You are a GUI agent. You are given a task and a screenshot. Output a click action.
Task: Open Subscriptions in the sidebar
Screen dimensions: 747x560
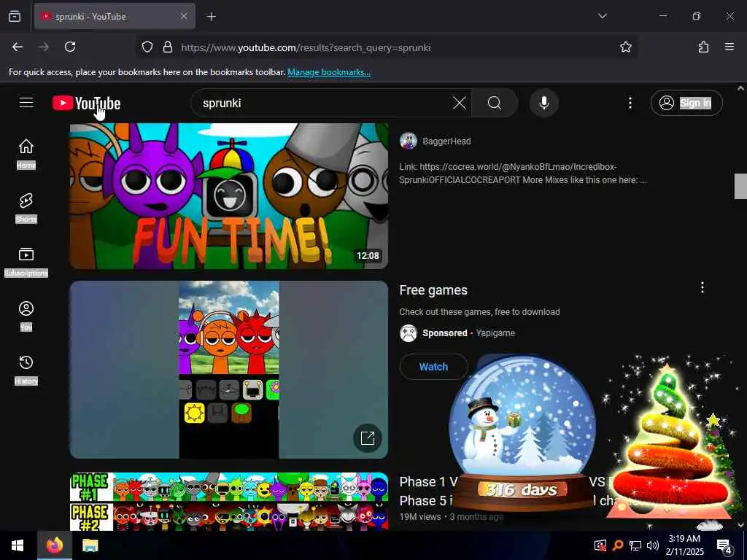coord(26,262)
